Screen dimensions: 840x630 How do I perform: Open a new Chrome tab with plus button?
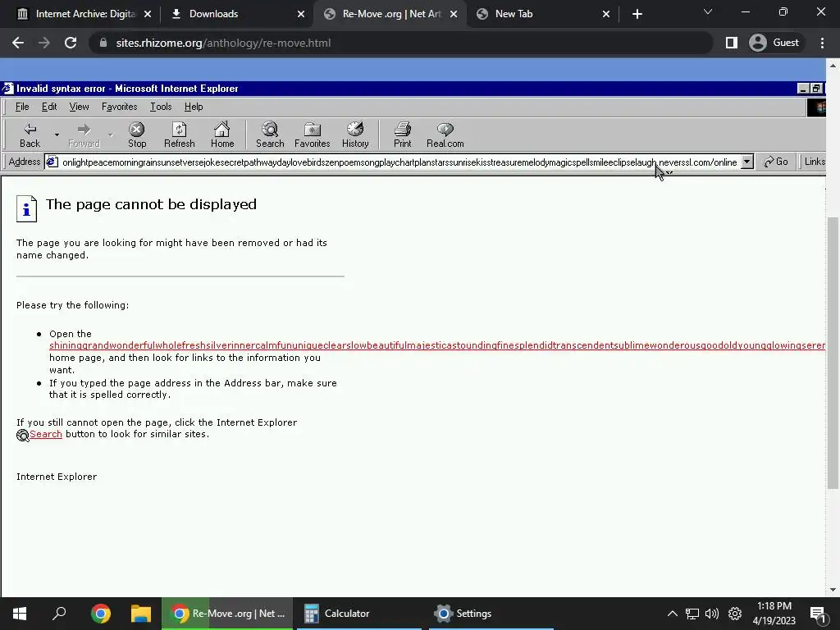click(637, 14)
